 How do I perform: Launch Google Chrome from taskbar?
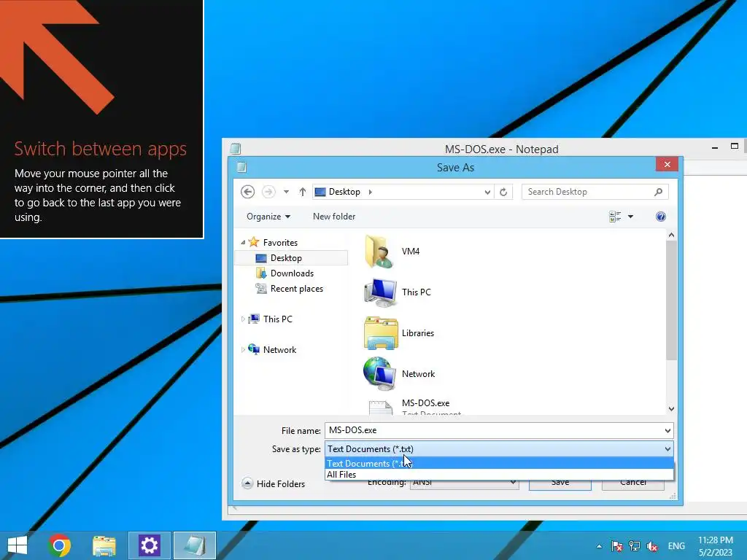tap(60, 545)
